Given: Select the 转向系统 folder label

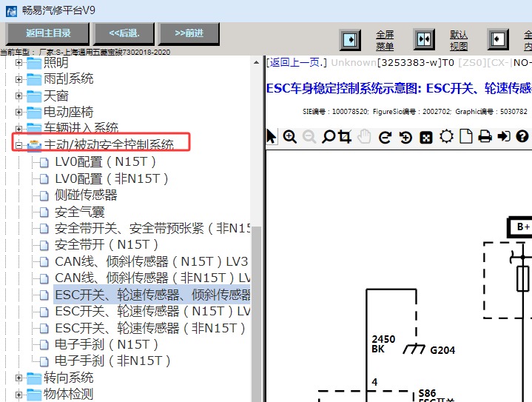Looking at the screenshot, I should click(68, 378).
